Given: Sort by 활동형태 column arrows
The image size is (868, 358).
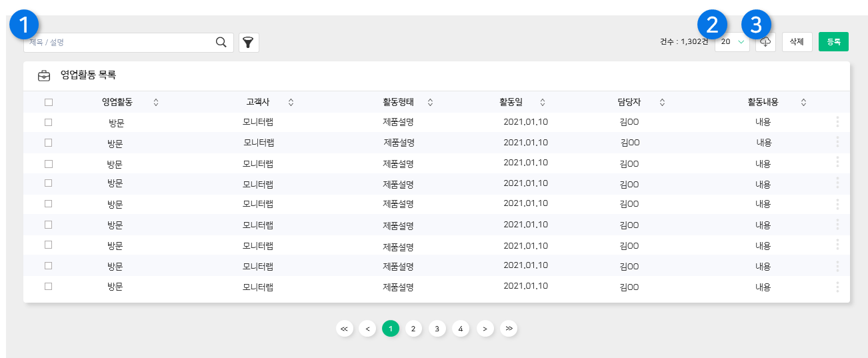Looking at the screenshot, I should point(430,102).
